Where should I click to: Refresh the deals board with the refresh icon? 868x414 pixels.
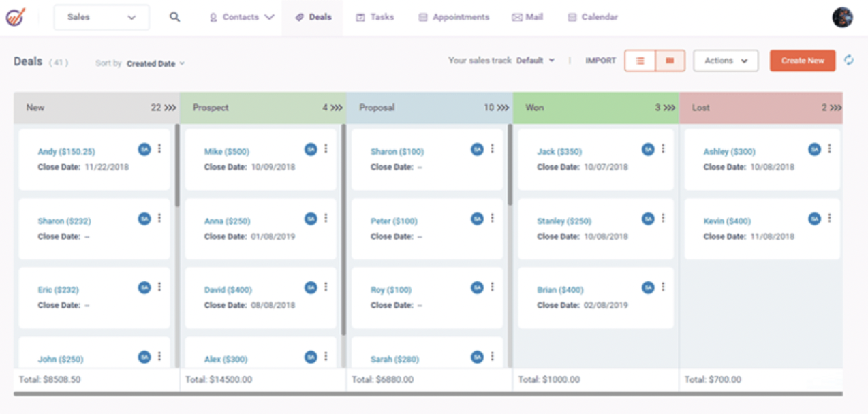pyautogui.click(x=849, y=61)
